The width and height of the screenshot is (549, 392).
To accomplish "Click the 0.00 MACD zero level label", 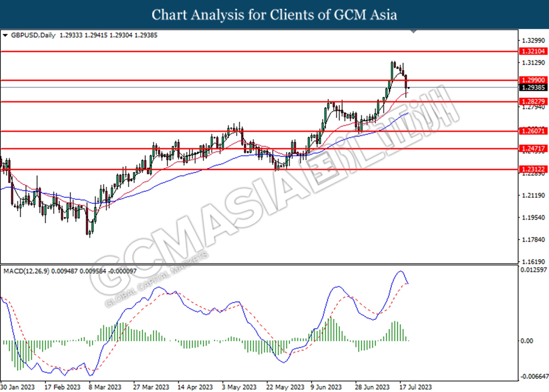I will (527, 341).
